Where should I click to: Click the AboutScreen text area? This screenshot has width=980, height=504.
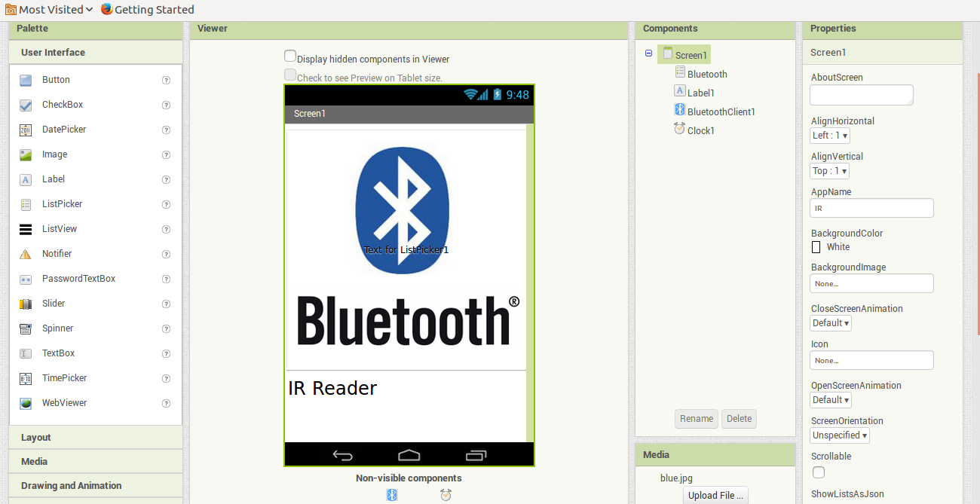[862, 95]
